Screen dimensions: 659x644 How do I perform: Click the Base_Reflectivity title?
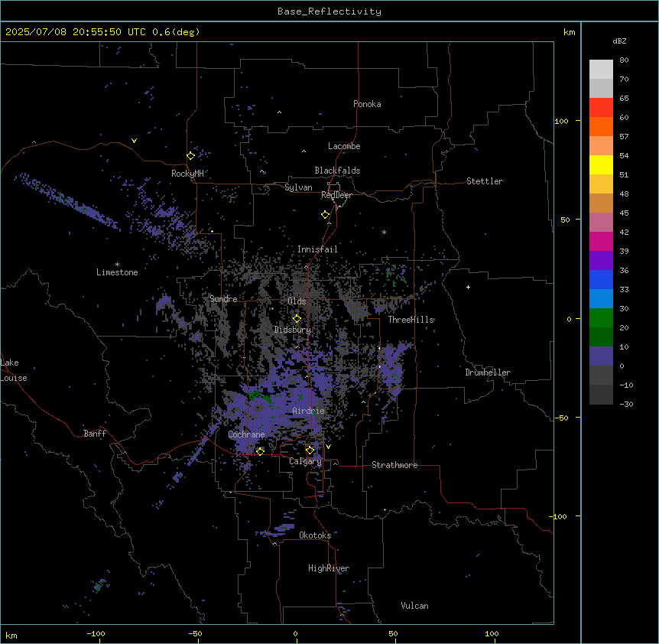329,11
